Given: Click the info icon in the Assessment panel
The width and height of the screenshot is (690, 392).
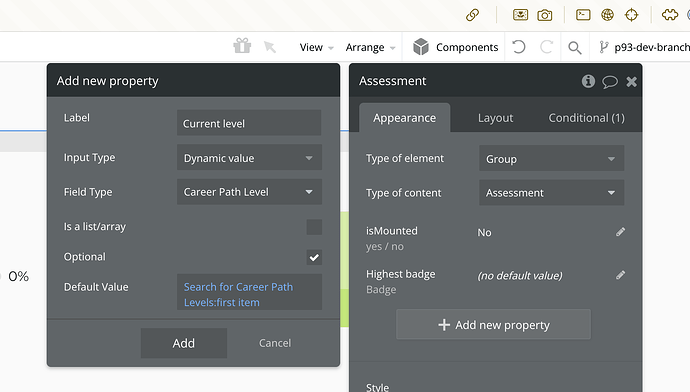Looking at the screenshot, I should coord(588,81).
